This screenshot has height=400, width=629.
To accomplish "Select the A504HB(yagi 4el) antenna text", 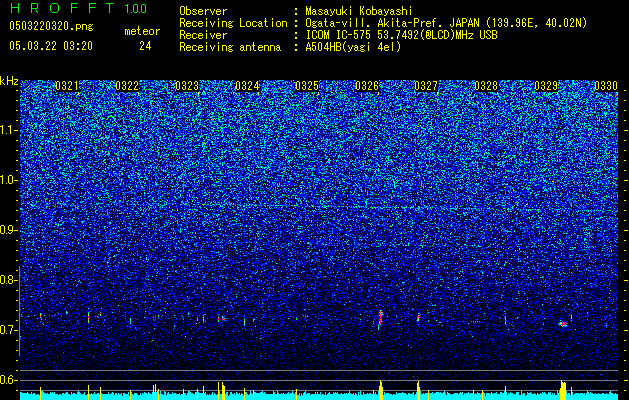I will 353,47.
